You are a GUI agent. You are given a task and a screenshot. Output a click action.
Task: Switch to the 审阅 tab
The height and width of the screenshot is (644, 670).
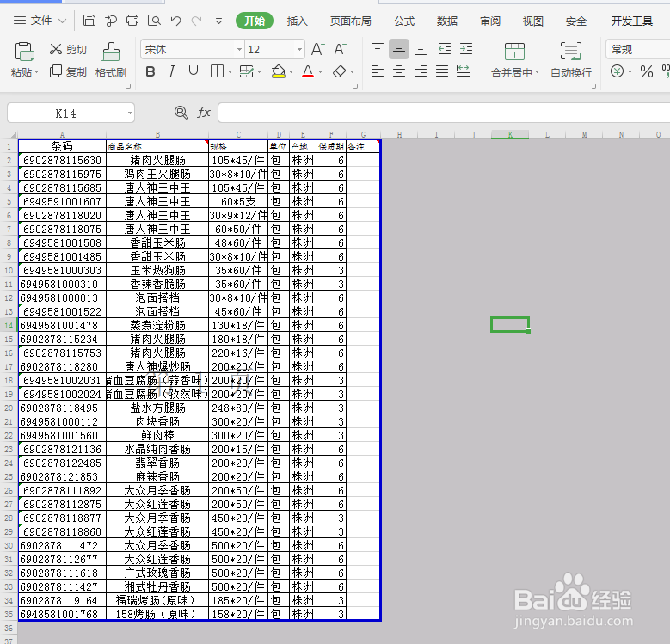490,21
